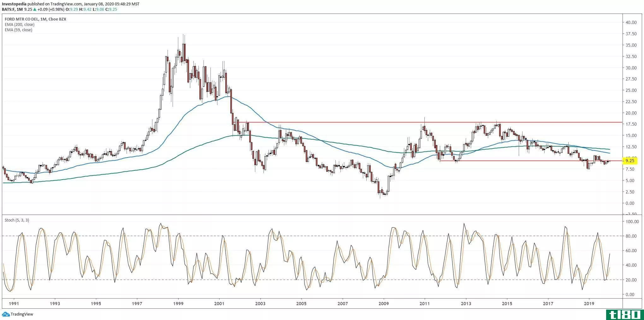Click the EMA (59, close) indicator label
This screenshot has width=644, height=320.
coord(18,30)
